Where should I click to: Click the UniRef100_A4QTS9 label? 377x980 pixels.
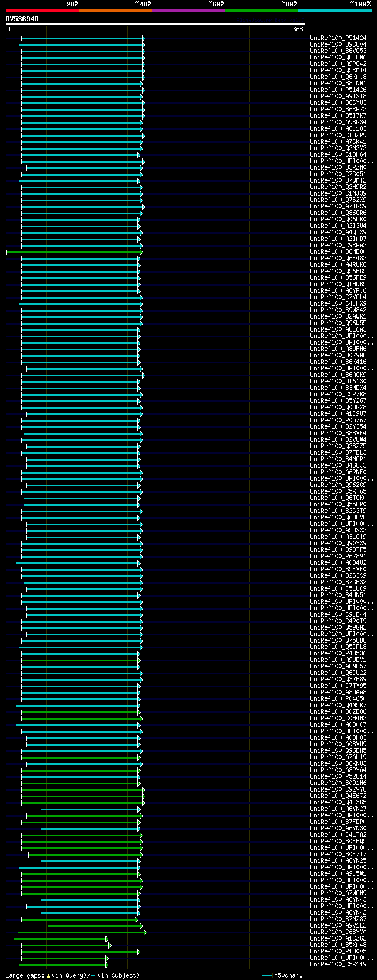pyautogui.click(x=338, y=233)
